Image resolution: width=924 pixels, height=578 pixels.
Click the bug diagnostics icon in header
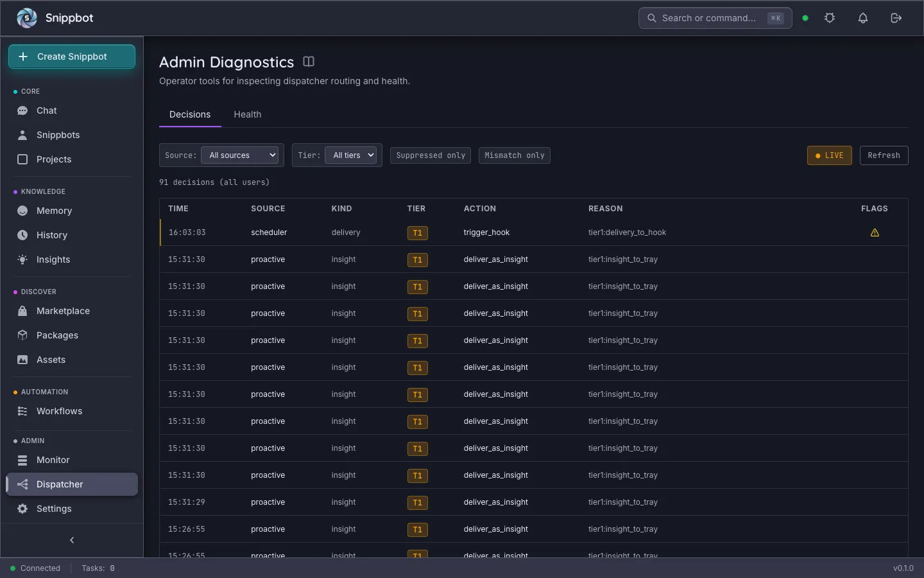(x=830, y=18)
